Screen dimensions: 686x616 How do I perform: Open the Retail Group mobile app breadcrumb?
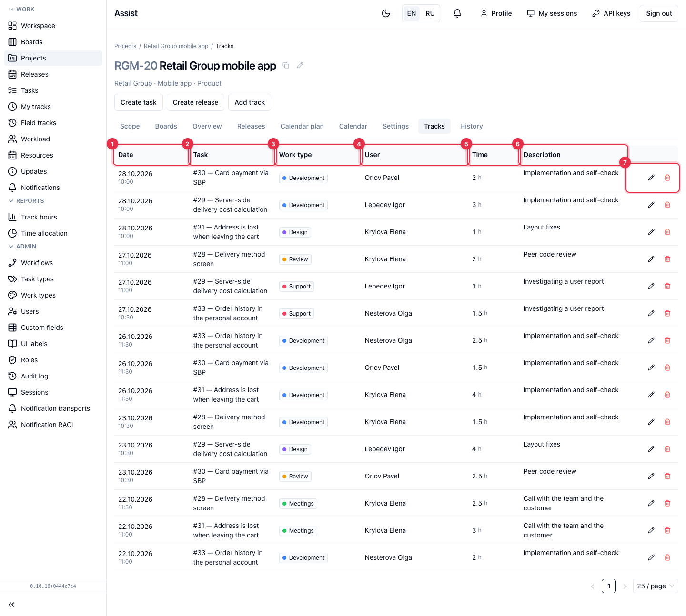176,46
